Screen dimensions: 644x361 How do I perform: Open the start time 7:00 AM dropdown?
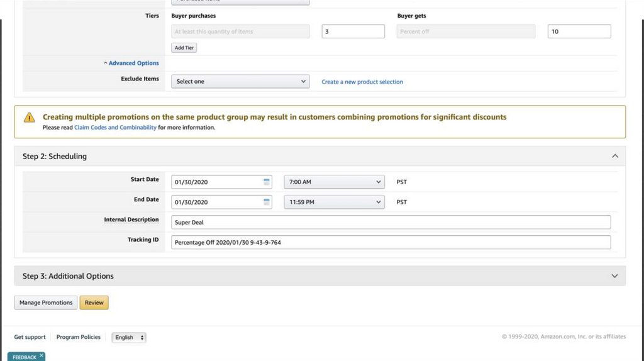334,182
